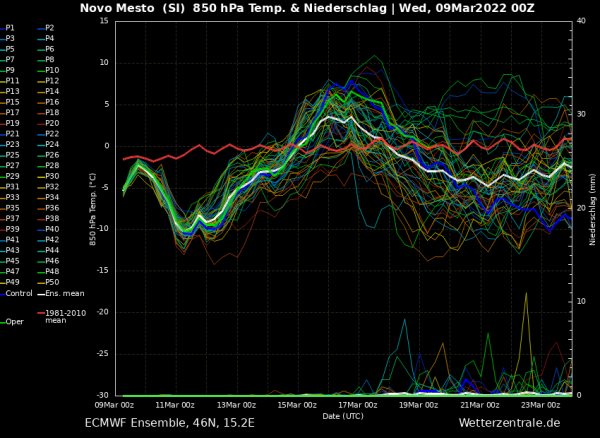Screen dimensions: 600x438
Task: Click the "21Mar 00z" date label
Action: (x=480, y=405)
